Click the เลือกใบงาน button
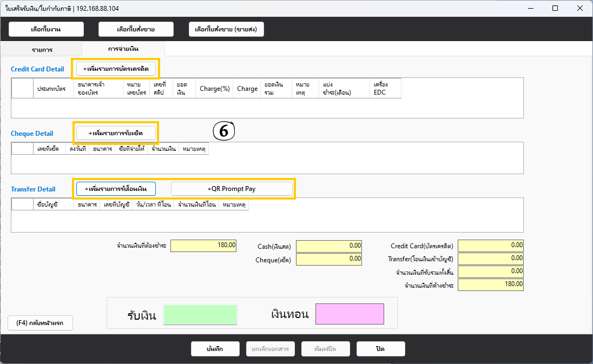This screenshot has height=364, width=593. (x=46, y=29)
